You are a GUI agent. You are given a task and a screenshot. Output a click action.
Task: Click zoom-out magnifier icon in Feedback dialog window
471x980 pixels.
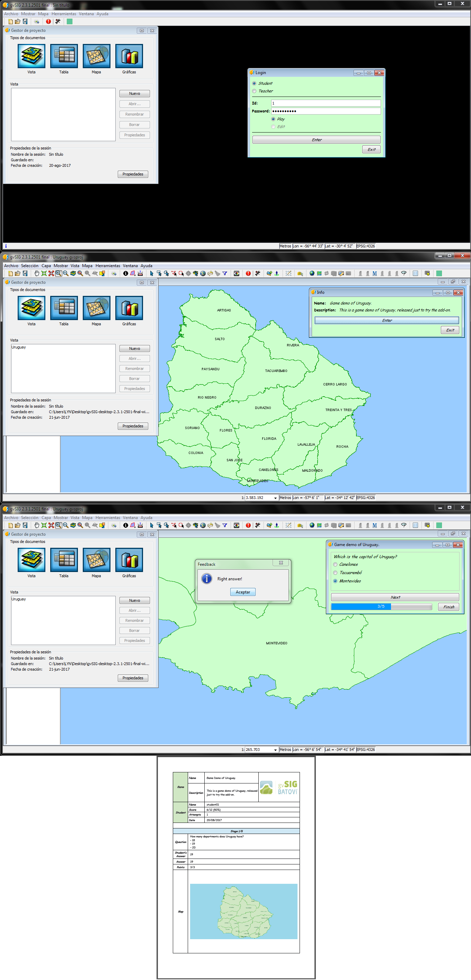pyautogui.click(x=66, y=525)
